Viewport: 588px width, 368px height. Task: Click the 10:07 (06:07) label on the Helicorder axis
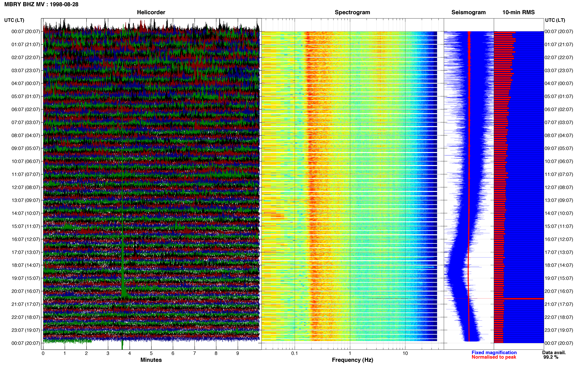pos(26,161)
